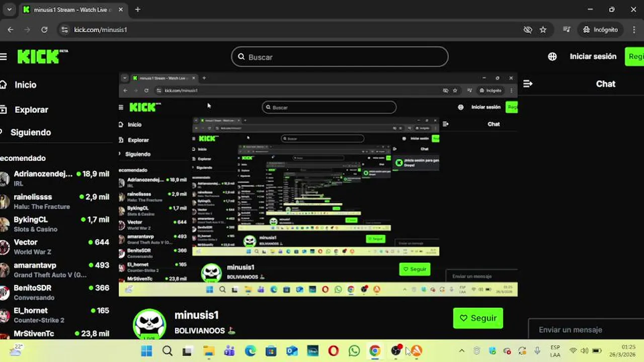Click the Iniciar sesión button

(x=593, y=57)
